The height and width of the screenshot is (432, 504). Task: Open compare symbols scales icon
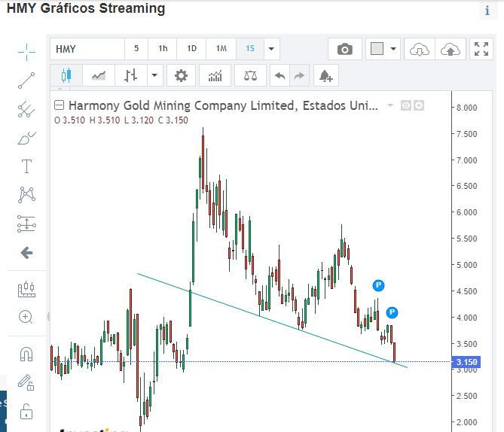pyautogui.click(x=250, y=75)
